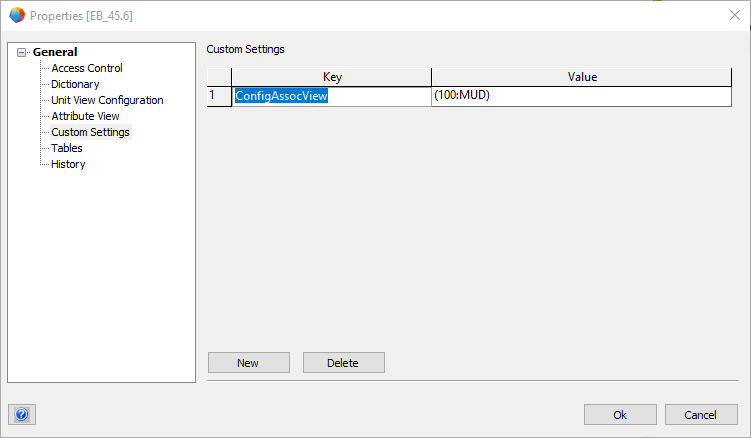751x438 pixels.
Task: Open the Tables section
Action: 67,148
